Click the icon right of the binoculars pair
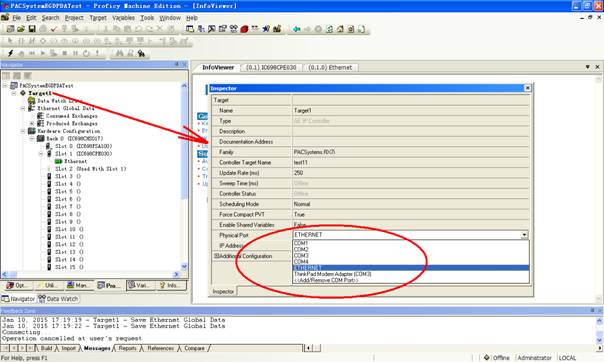604x362 pixels. point(130,53)
